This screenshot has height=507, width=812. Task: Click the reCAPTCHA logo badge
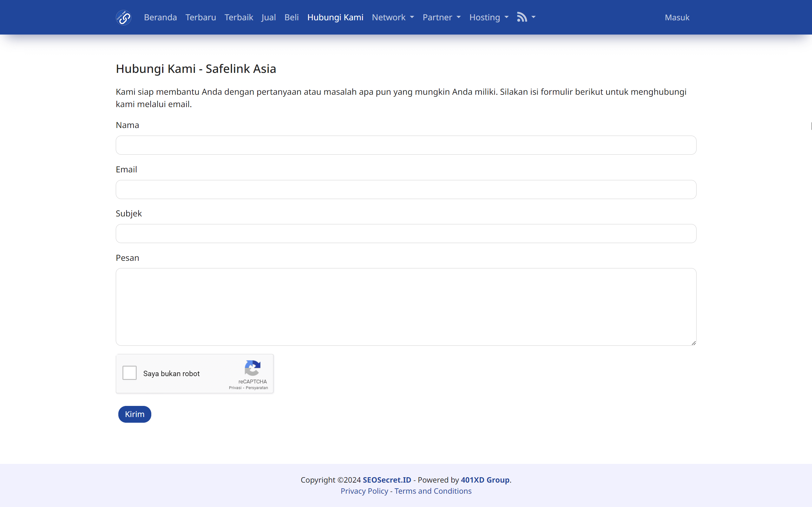(x=253, y=370)
